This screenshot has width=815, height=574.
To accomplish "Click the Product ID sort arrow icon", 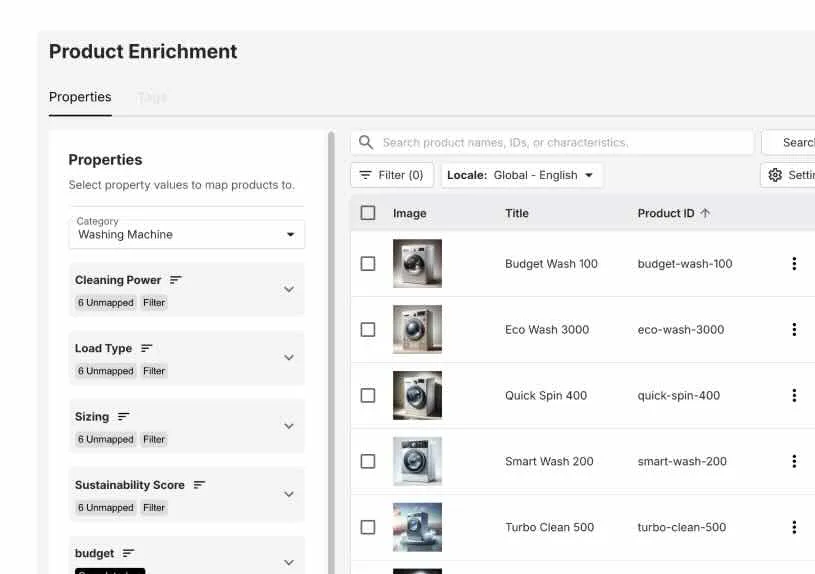I will [705, 213].
